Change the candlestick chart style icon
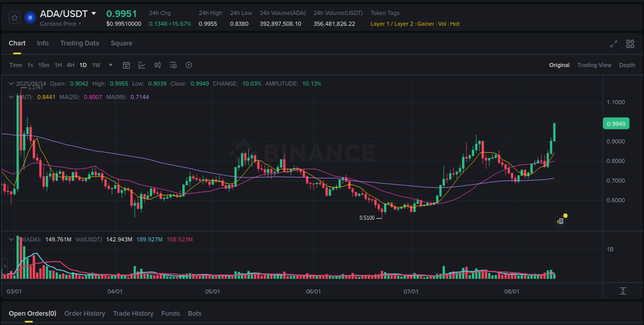The image size is (644, 325). 158,65
